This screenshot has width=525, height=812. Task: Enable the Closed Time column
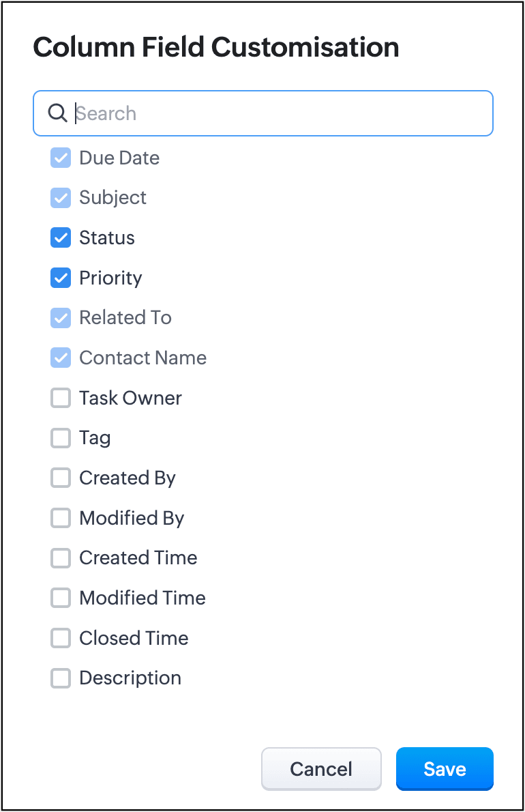click(61, 639)
